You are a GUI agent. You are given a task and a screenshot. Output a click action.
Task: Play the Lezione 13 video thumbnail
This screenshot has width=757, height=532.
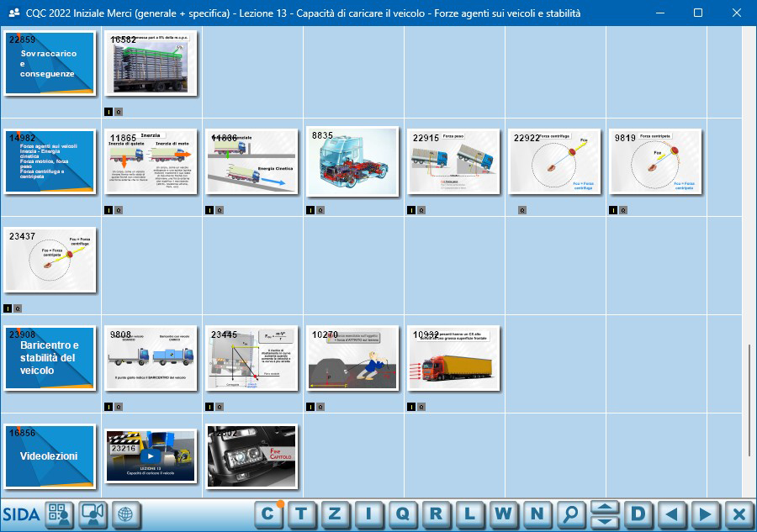pyautogui.click(x=151, y=456)
